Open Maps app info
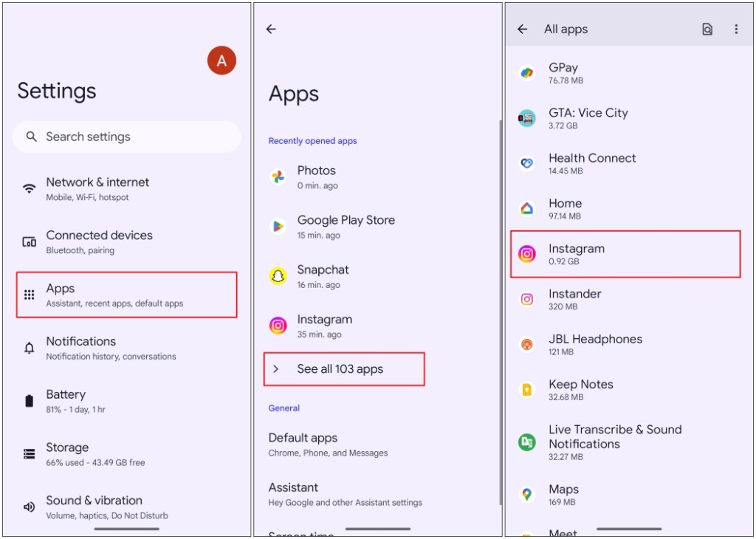The image size is (756, 539). click(629, 495)
